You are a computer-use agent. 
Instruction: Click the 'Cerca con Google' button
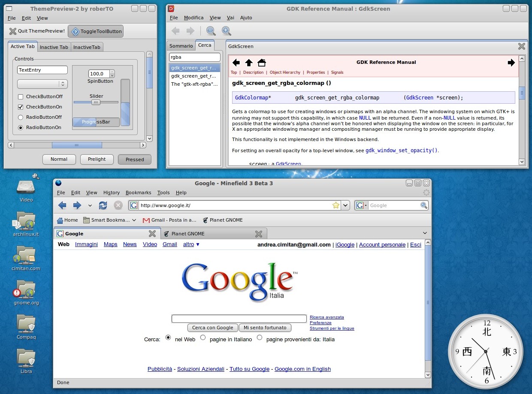[x=212, y=328]
